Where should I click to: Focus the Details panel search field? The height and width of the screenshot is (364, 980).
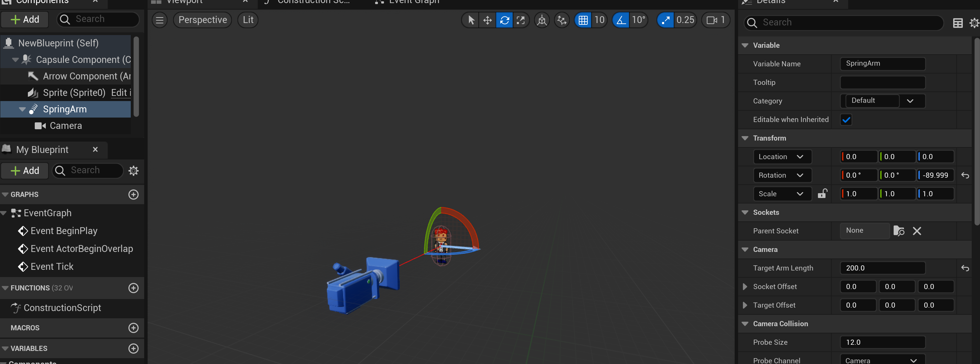pyautogui.click(x=843, y=22)
